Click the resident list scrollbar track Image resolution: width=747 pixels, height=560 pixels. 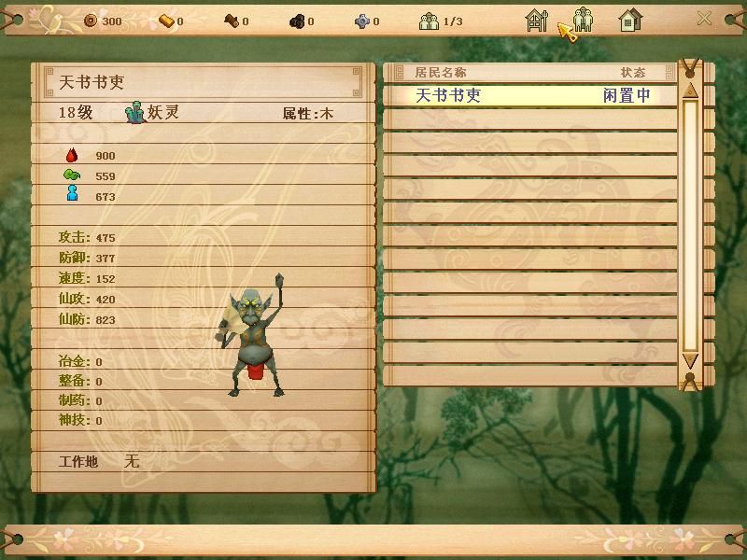click(690, 225)
